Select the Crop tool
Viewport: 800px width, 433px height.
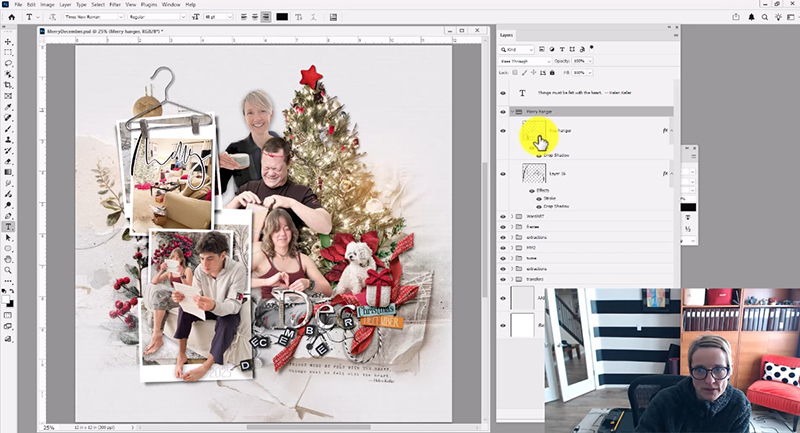(8, 85)
